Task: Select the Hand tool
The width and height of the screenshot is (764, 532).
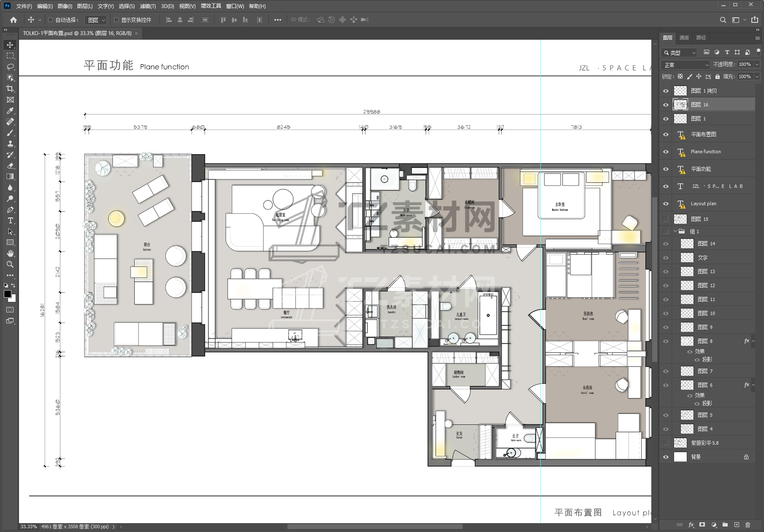Action: coord(10,253)
